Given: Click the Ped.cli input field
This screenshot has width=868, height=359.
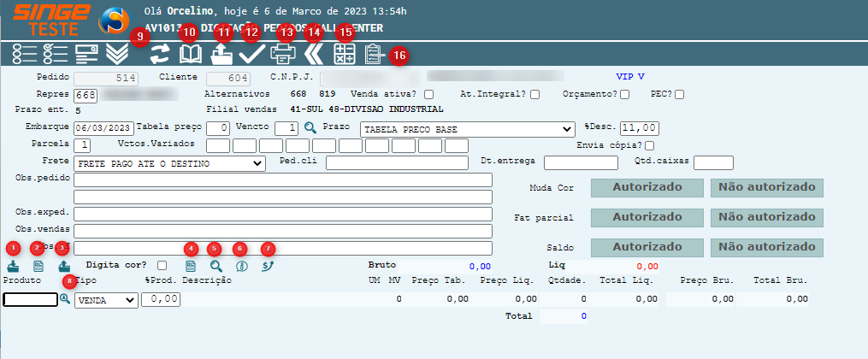Looking at the screenshot, I should point(397,162).
